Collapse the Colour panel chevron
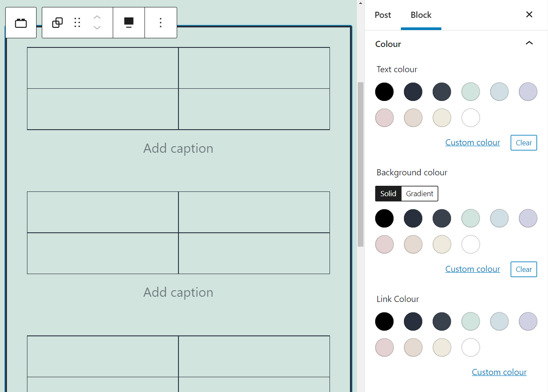 (x=529, y=43)
